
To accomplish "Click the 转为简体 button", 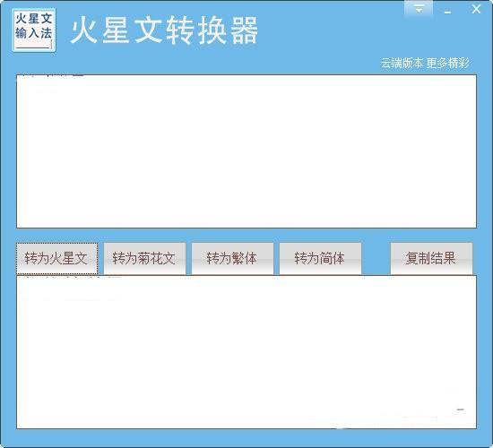I will point(320,258).
